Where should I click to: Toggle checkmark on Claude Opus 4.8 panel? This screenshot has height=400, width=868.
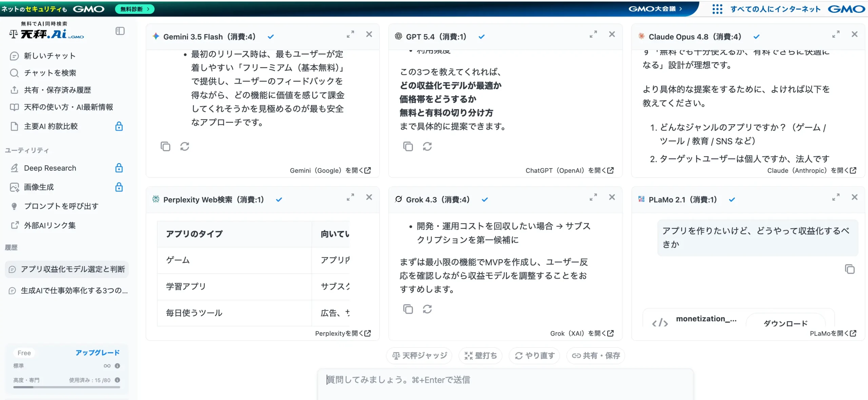pos(756,37)
